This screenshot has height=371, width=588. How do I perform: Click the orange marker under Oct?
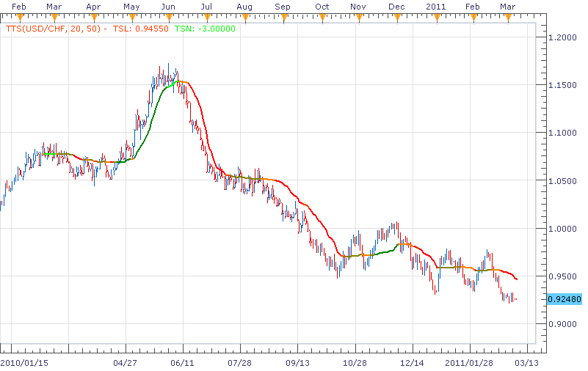[322, 18]
